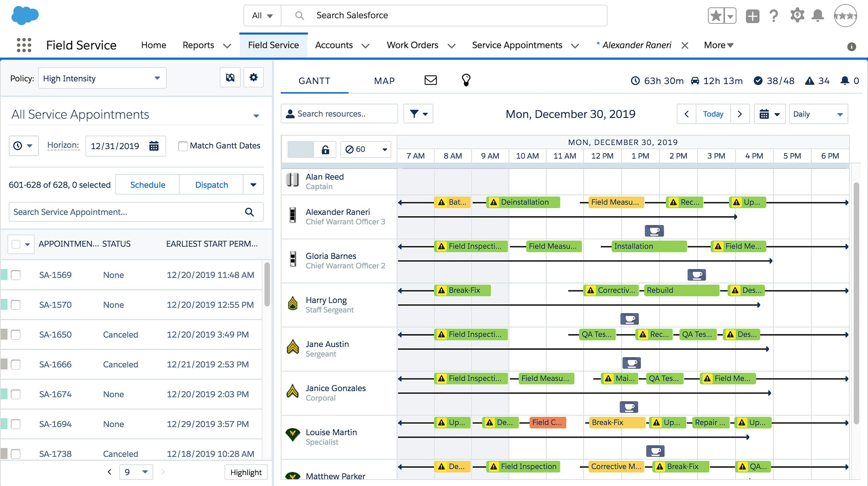This screenshot has height=486, width=868.
Task: Open the envelope messages icon
Action: (x=431, y=80)
